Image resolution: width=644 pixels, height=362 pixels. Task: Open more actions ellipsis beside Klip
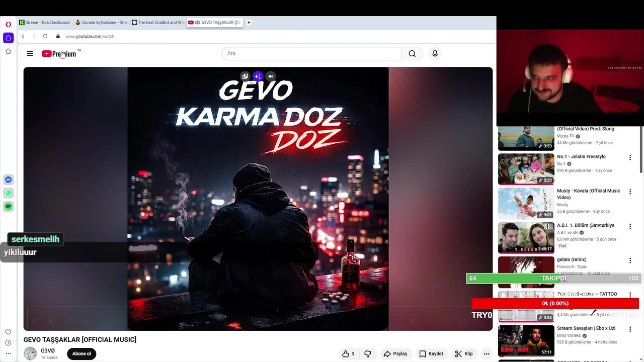coord(487,354)
